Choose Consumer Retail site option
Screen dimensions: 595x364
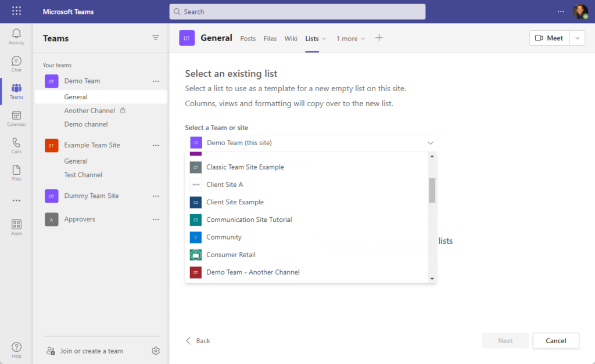click(307, 255)
